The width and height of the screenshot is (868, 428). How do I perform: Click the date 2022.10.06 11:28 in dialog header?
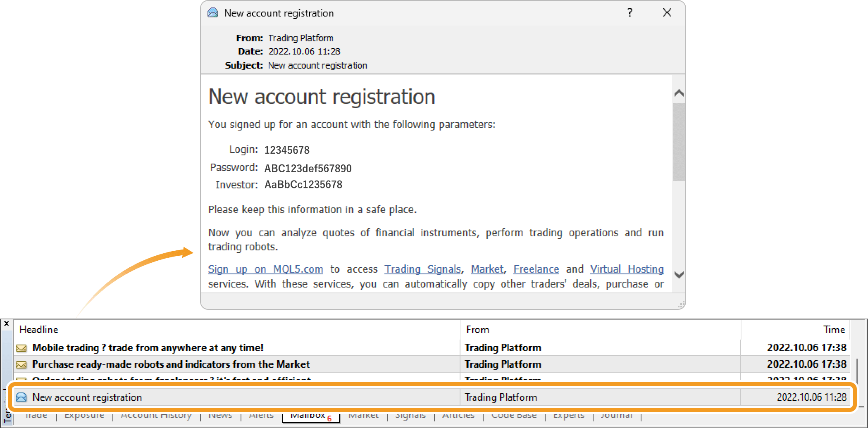(x=304, y=52)
